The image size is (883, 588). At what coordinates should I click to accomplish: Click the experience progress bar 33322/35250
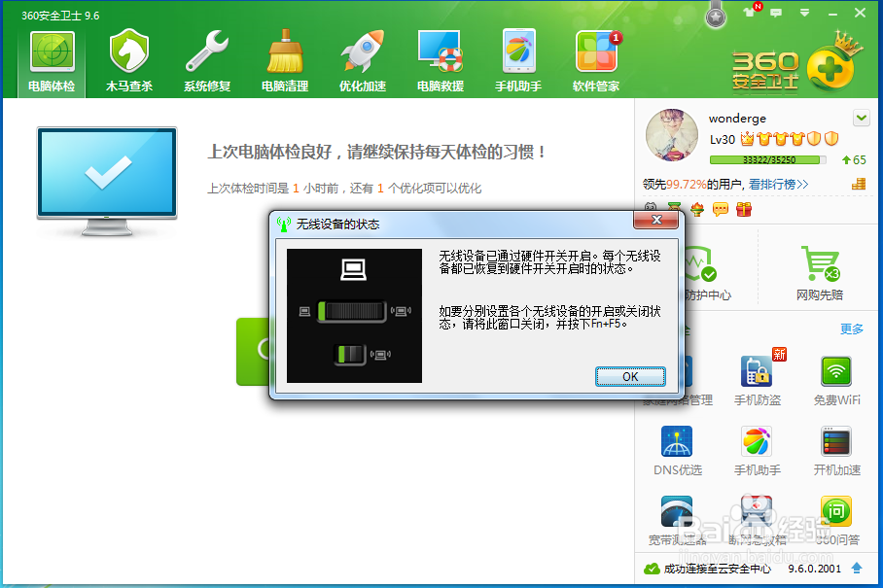(768, 159)
